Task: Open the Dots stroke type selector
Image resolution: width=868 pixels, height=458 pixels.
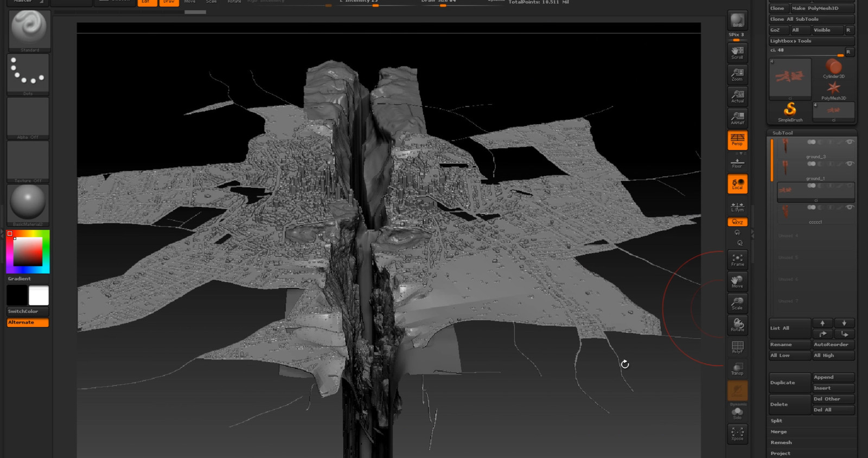Action: (28, 74)
